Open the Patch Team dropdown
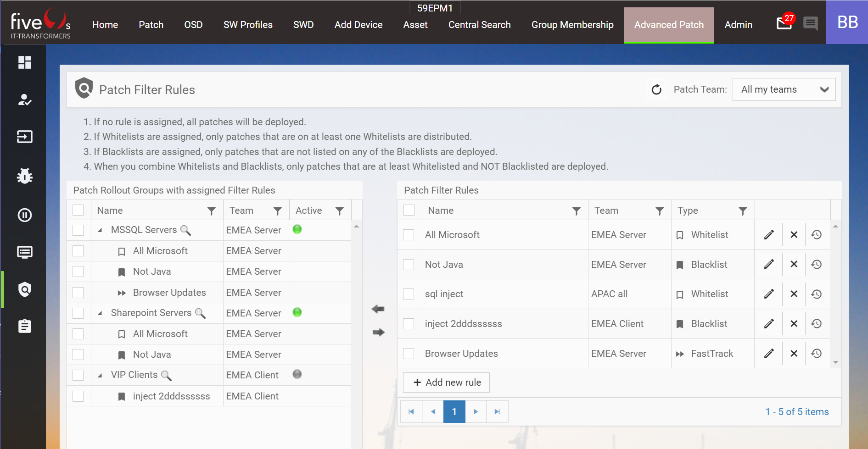868x449 pixels. pos(784,89)
